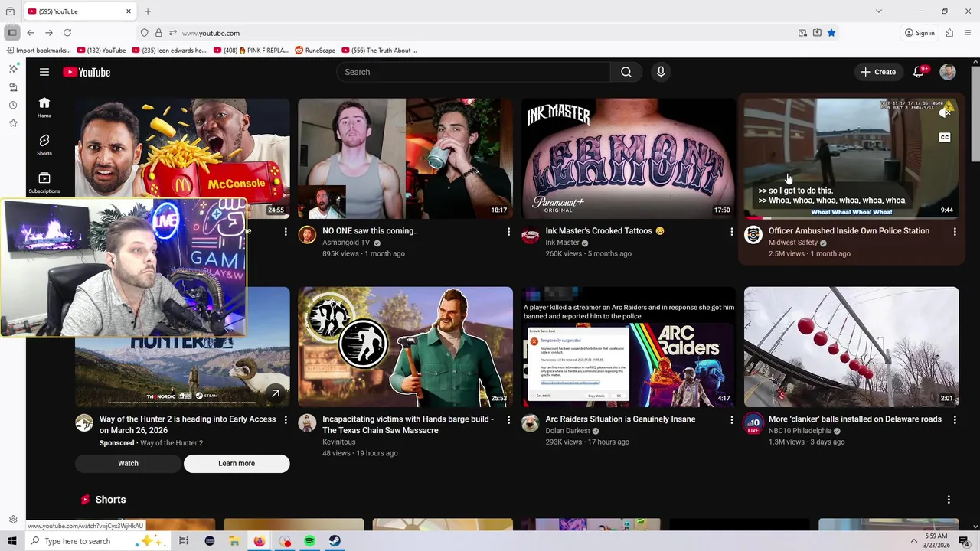Click the magnifier search button on YouTube
980x551 pixels.
tap(626, 72)
